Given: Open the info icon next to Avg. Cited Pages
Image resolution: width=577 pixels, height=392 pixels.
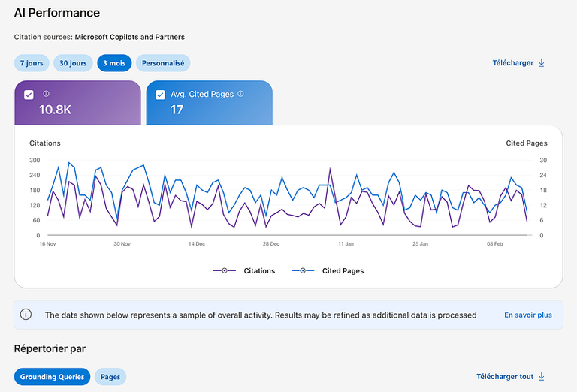Looking at the screenshot, I should (240, 94).
